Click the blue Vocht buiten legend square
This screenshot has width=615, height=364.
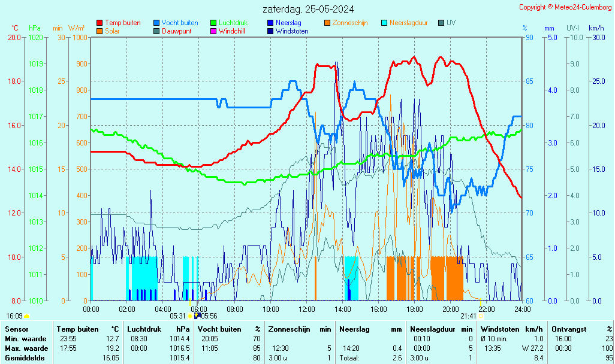(x=156, y=23)
